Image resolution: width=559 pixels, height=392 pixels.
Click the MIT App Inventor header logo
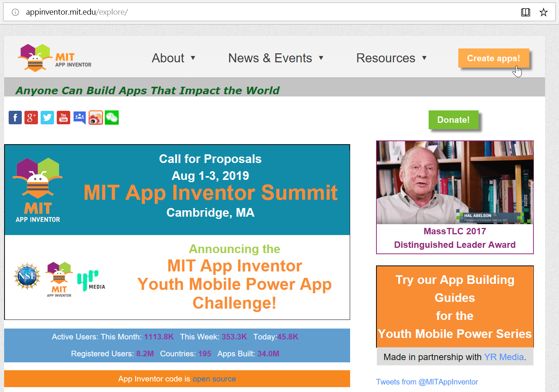[x=55, y=58]
